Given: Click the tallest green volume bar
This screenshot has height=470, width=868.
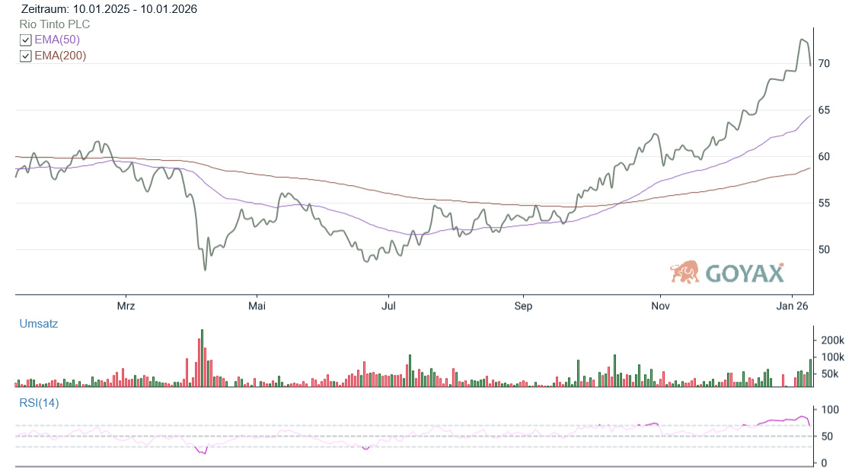Looking at the screenshot, I should [x=203, y=358].
